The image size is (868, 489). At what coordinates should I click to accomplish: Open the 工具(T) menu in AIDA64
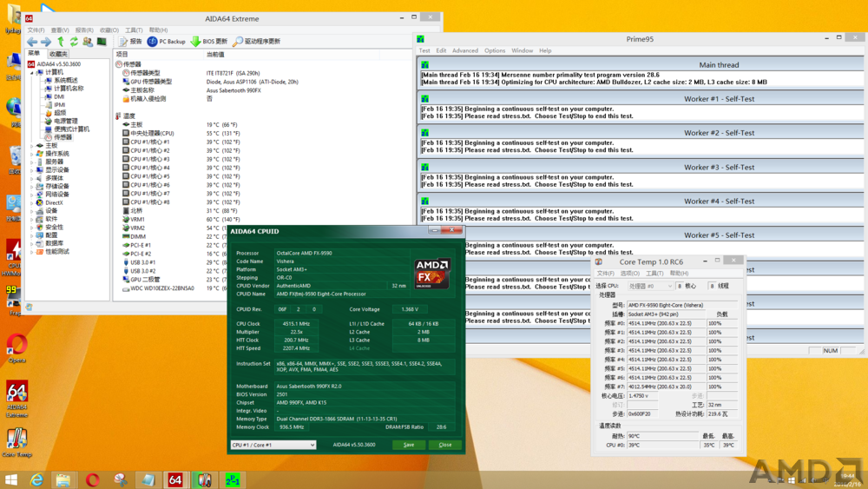point(134,30)
